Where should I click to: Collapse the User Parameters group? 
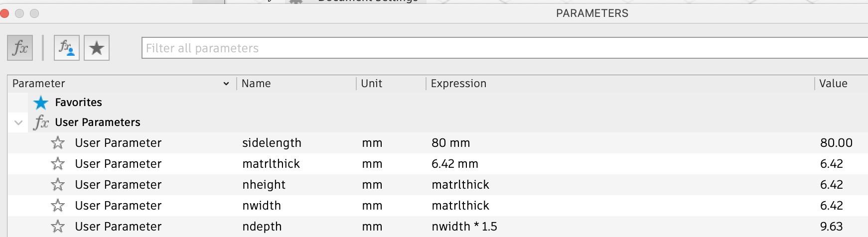(18, 122)
